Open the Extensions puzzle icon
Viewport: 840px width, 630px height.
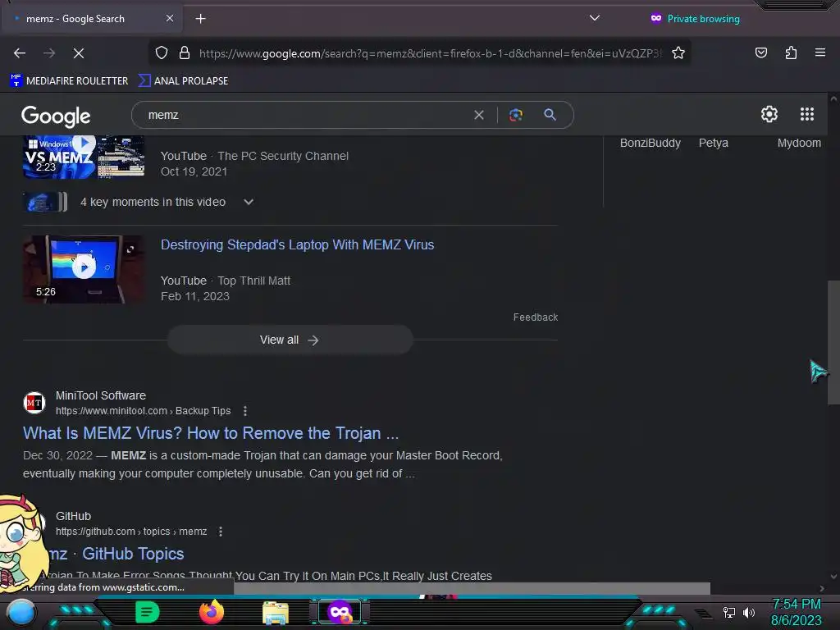pos(791,53)
